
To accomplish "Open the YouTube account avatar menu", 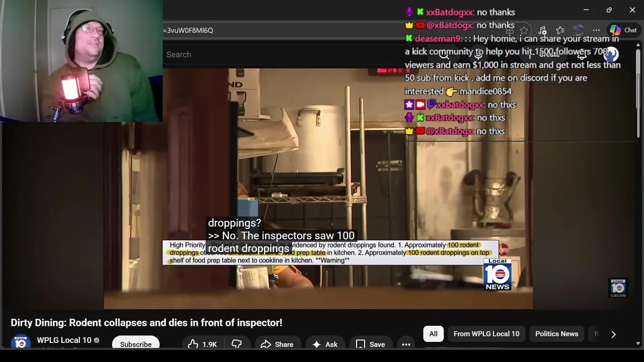I will (x=610, y=55).
